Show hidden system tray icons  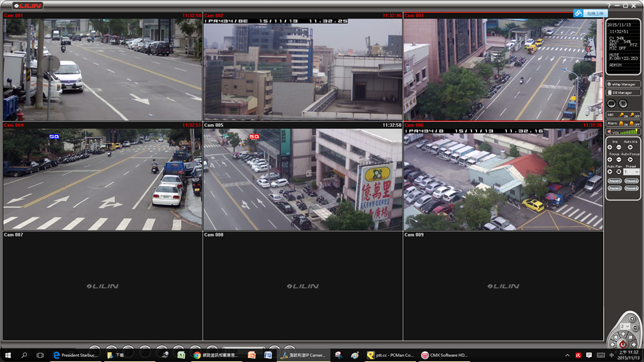[x=568, y=355]
